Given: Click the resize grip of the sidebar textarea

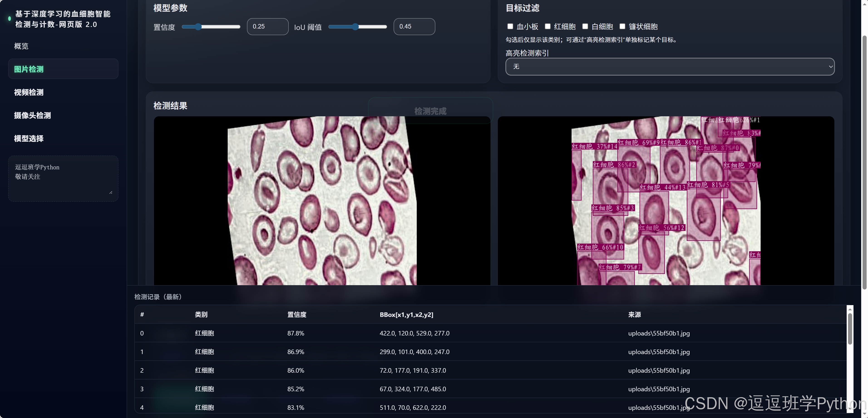Looking at the screenshot, I should 111,192.
